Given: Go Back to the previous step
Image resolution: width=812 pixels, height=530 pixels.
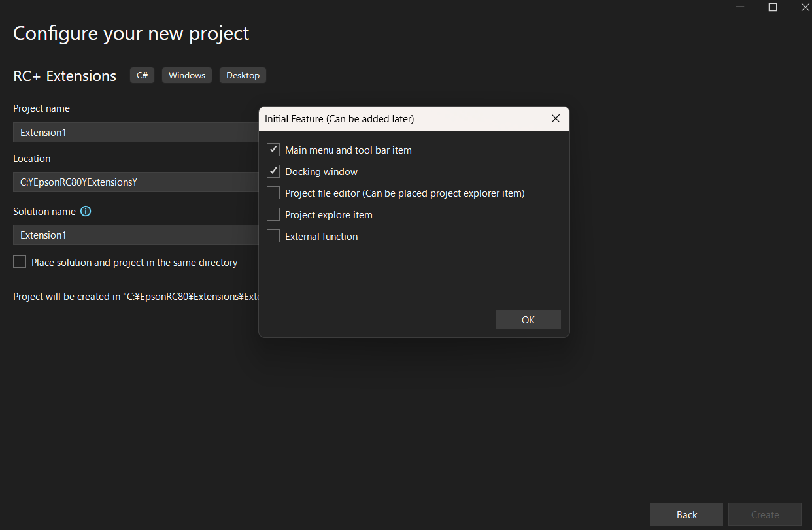Looking at the screenshot, I should pyautogui.click(x=686, y=514).
